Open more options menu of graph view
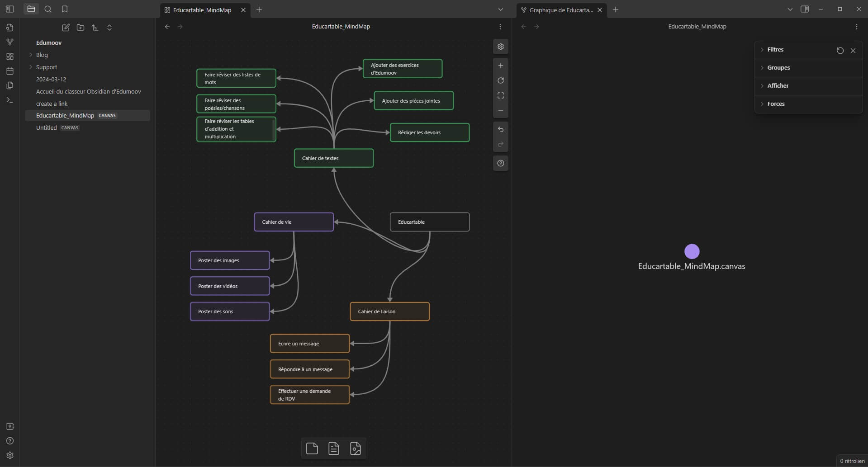Screen dimensions: 868x467 point(856,27)
